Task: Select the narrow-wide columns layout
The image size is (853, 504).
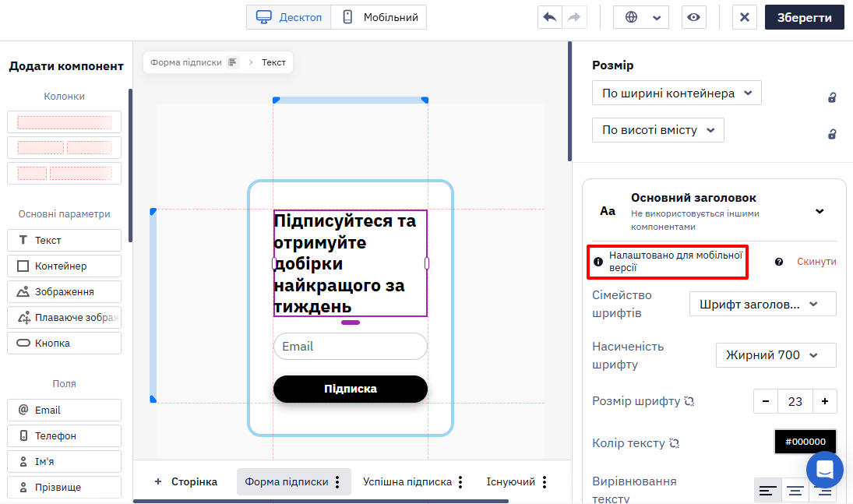Action: tap(64, 173)
